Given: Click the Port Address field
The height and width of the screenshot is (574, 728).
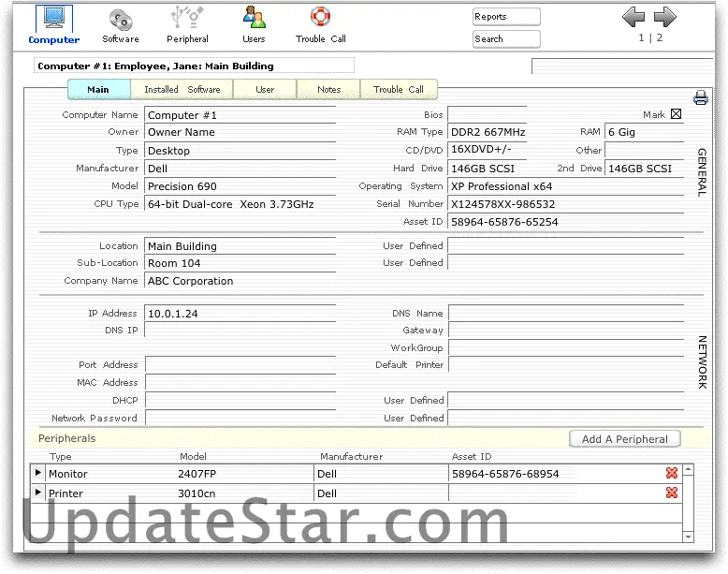Looking at the screenshot, I should [x=240, y=365].
